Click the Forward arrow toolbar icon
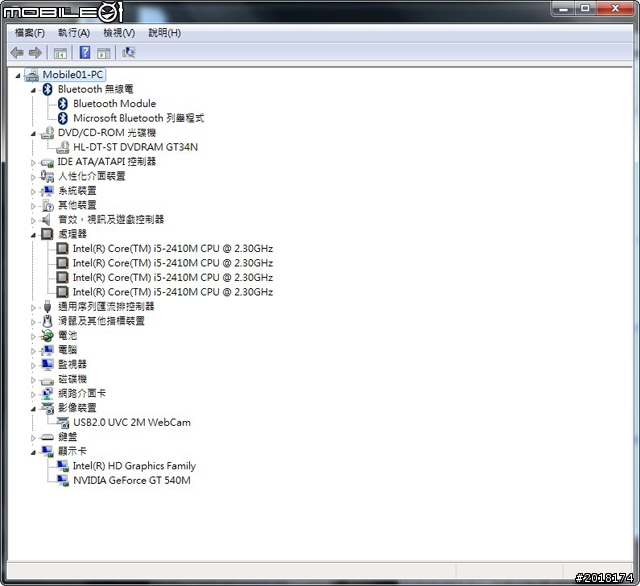This screenshot has height=586, width=640. (36, 52)
